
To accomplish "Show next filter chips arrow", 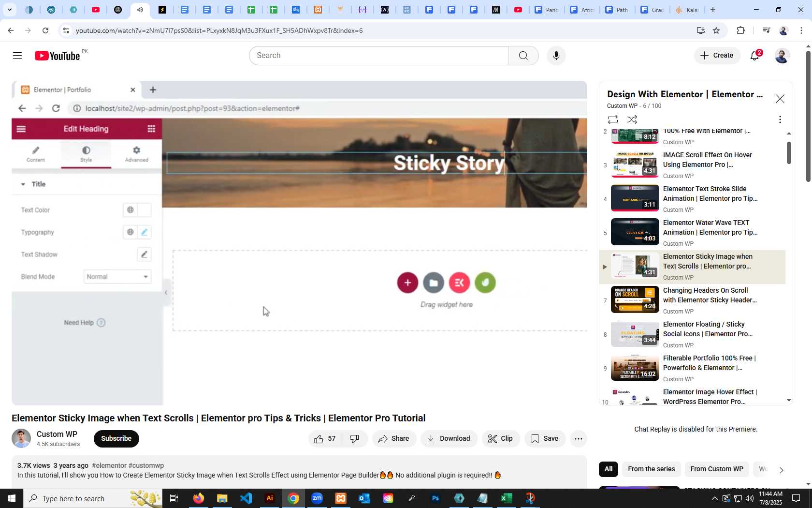I will point(781,470).
